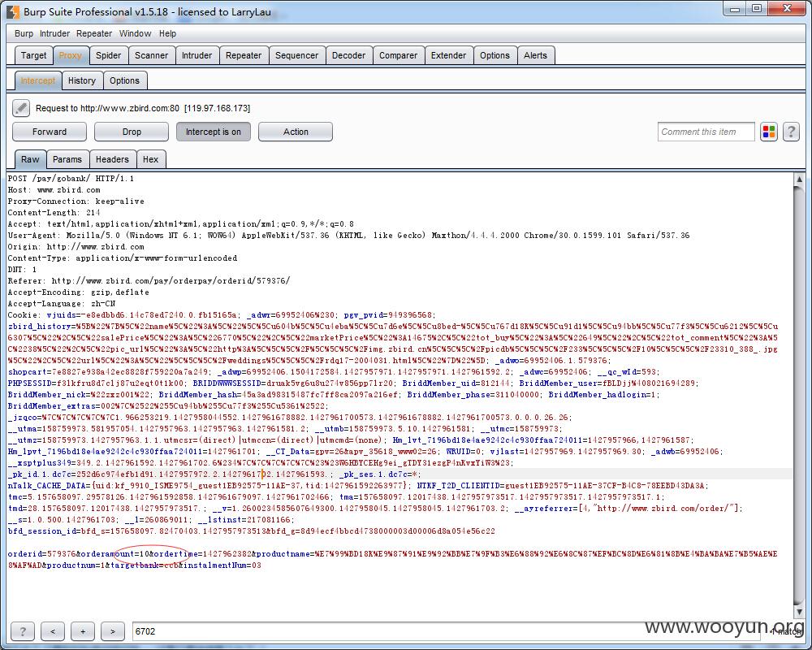Screen dimensions: 812x650
Task: Click the Proxy-Connection: keep-alive header
Action: click(76, 201)
